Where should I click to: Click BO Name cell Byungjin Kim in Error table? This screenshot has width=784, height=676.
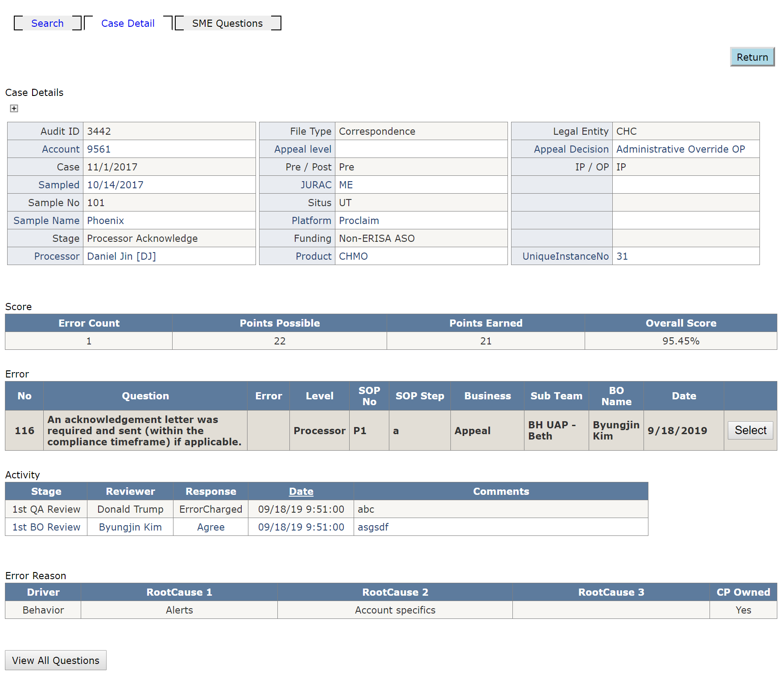click(616, 431)
